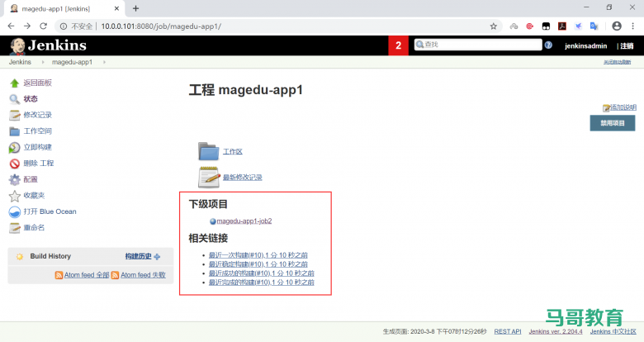
Task: Click the RSS icon beside Atom feed 全部
Action: pos(59,275)
